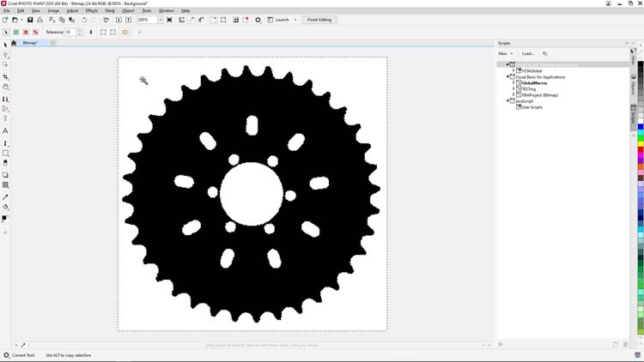Click the Save floppy disk icon

click(x=30, y=20)
